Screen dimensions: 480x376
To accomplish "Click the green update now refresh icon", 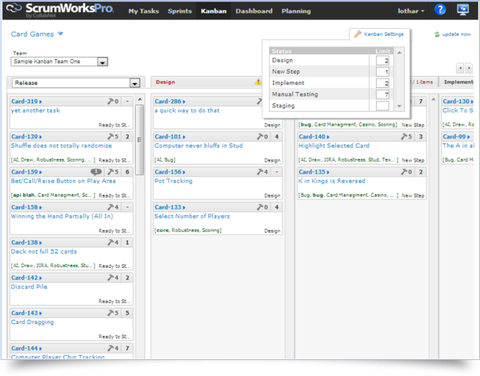I will coord(437,34).
